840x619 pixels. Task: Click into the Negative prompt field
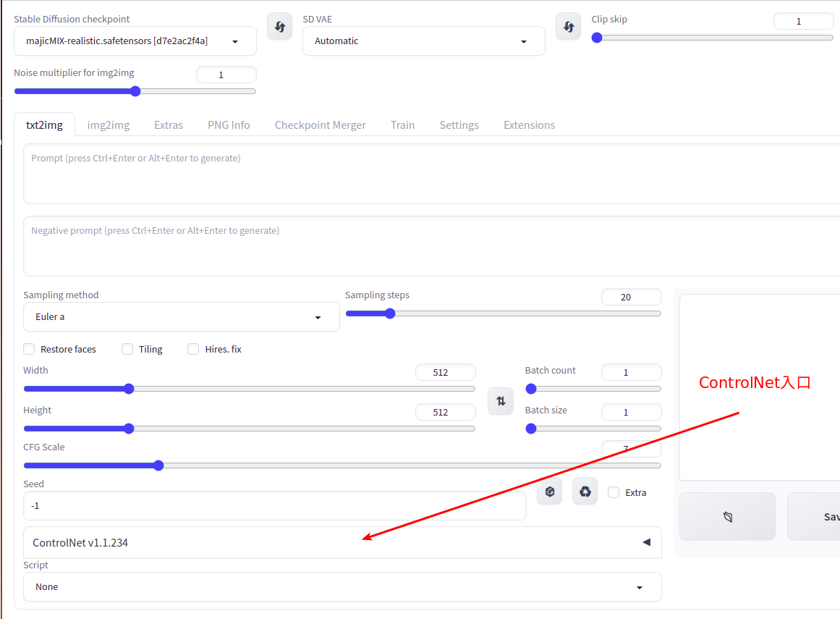click(x=431, y=247)
